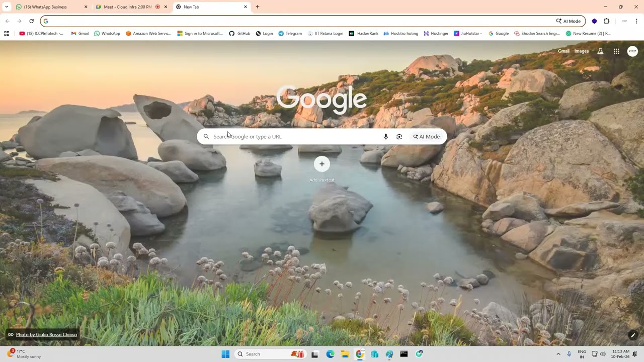The image size is (644, 362).
Task: Click AI Mode in the address bar
Action: coord(569,21)
